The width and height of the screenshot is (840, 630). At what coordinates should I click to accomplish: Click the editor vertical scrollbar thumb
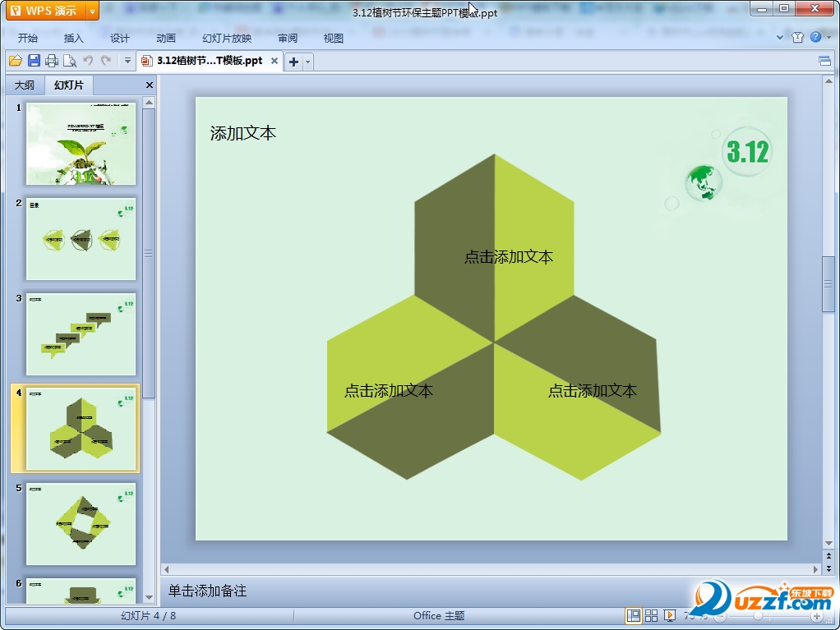pyautogui.click(x=828, y=283)
